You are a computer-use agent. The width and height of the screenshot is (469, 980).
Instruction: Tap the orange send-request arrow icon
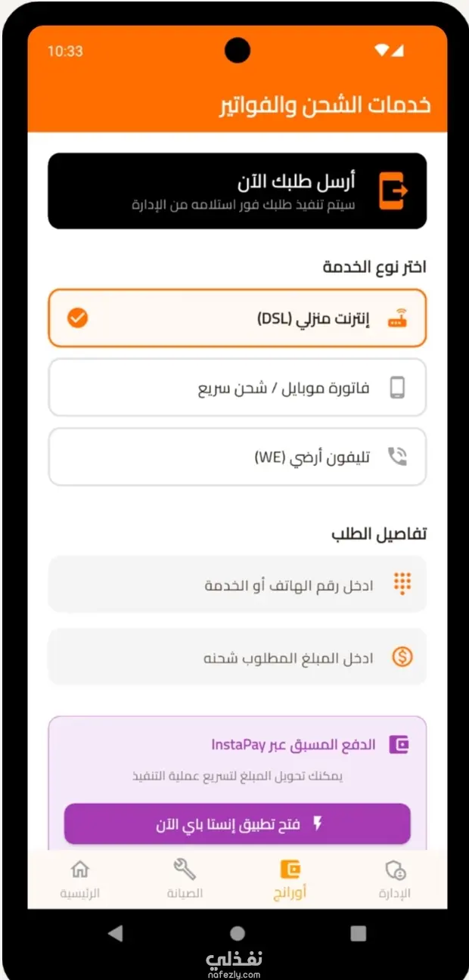[x=393, y=191]
